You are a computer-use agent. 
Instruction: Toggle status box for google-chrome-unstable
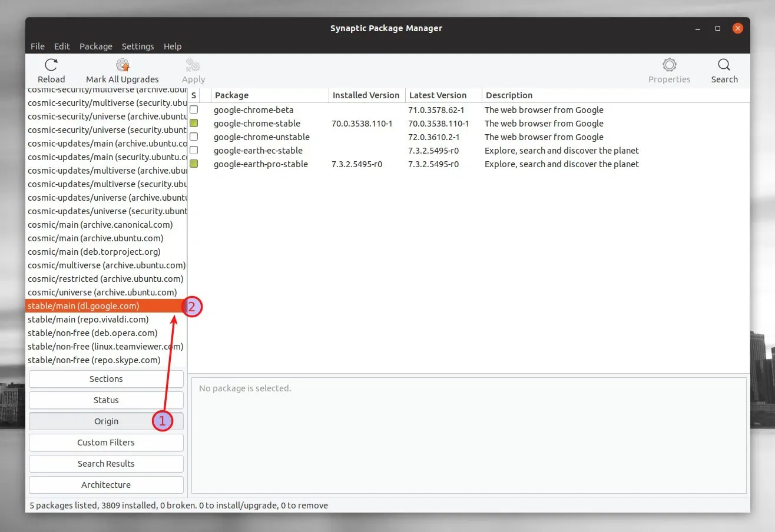point(194,137)
